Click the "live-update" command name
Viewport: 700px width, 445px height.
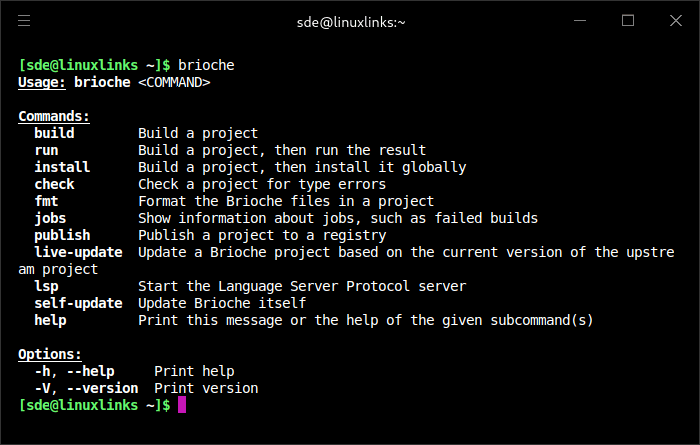point(78,252)
